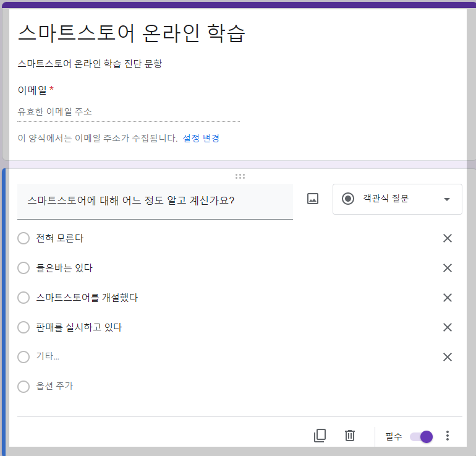This screenshot has width=476, height=456.
Task: Click the '필수' label
Action: (393, 437)
